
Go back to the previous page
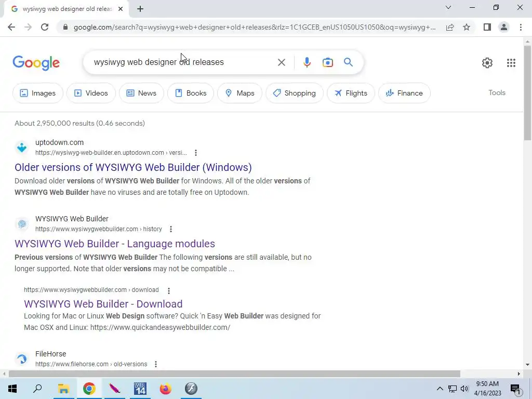coord(11,27)
